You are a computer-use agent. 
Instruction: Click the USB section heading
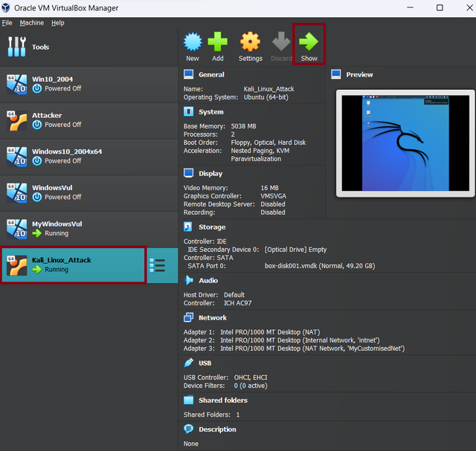(205, 363)
